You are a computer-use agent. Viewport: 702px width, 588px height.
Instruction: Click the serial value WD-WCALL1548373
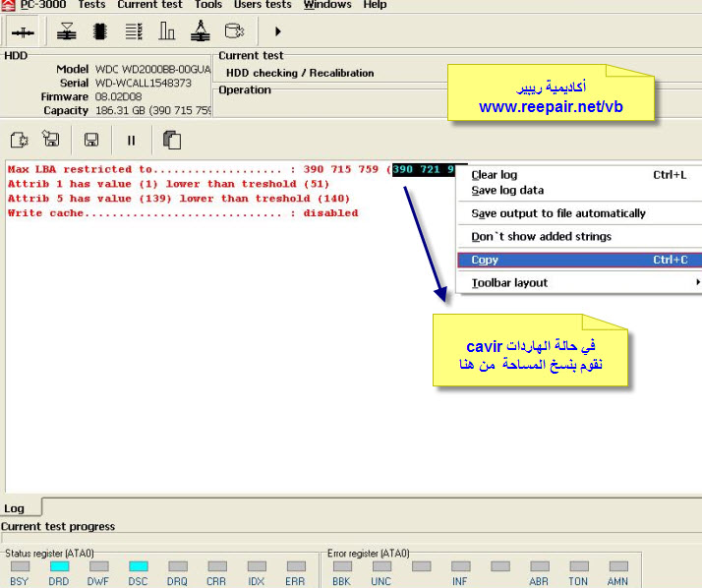point(144,84)
